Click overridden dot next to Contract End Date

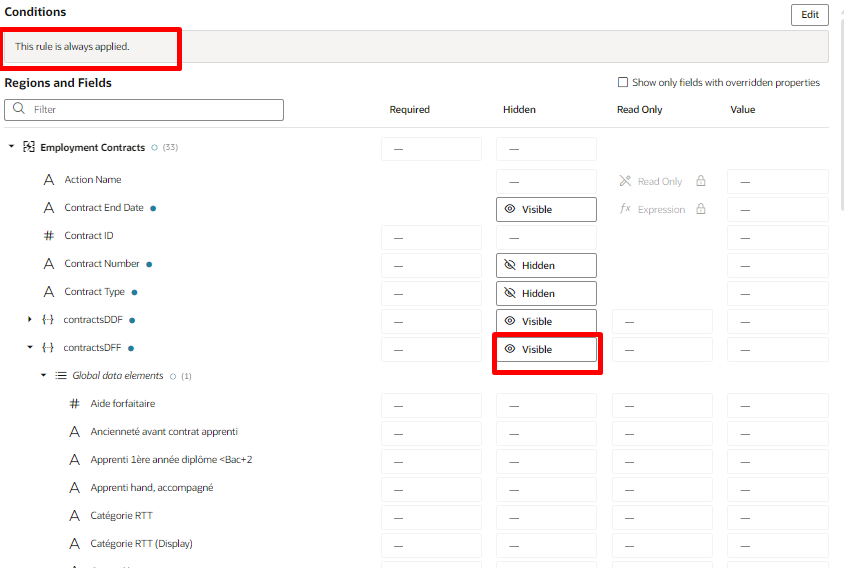(x=153, y=208)
